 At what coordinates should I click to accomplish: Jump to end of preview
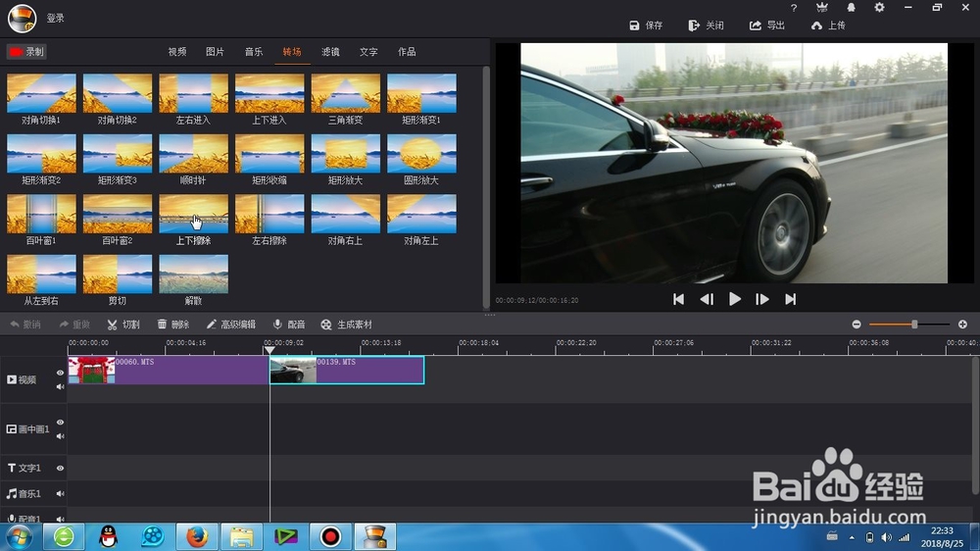tap(791, 300)
